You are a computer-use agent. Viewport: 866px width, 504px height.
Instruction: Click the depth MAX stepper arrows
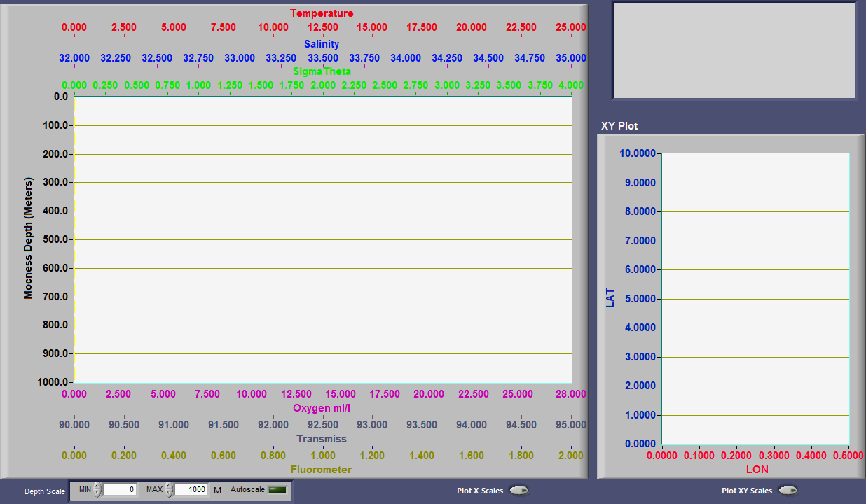coord(169,490)
